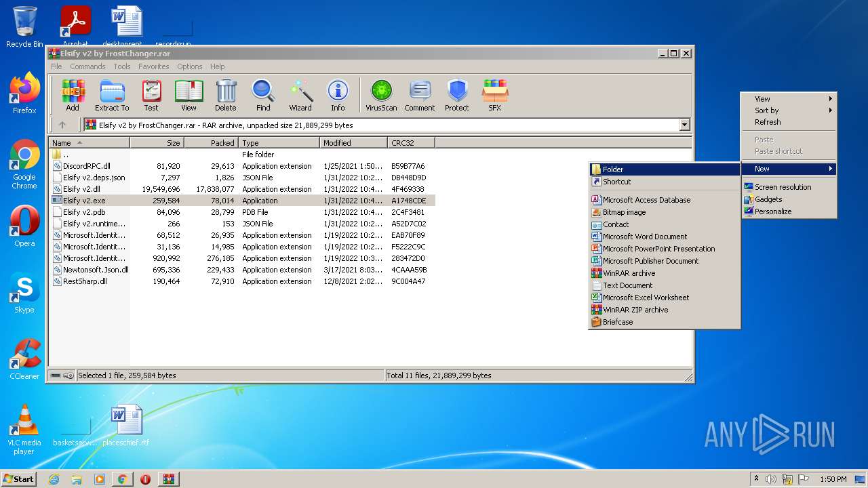Go up one level with the arrow button
Image resolution: width=868 pixels, height=488 pixels.
click(x=62, y=125)
